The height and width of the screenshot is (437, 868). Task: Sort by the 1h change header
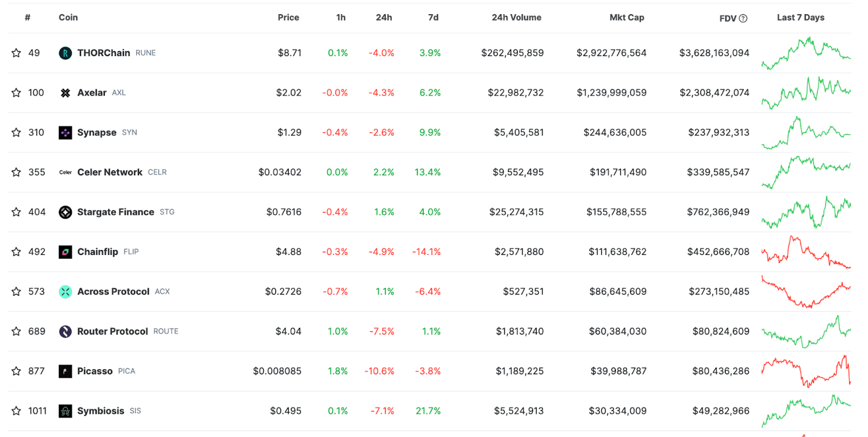click(340, 17)
